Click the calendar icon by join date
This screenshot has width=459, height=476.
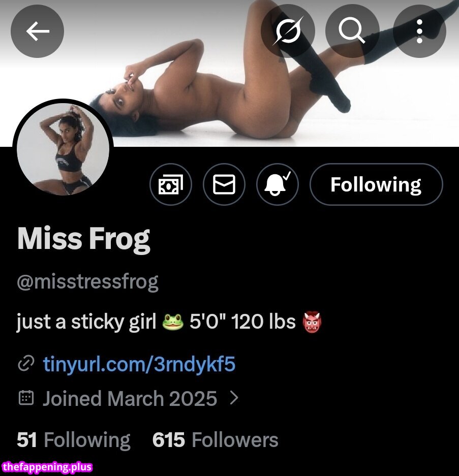pyautogui.click(x=26, y=398)
